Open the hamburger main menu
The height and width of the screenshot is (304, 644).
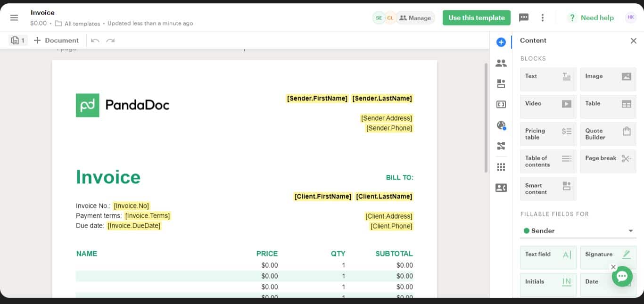tap(14, 17)
